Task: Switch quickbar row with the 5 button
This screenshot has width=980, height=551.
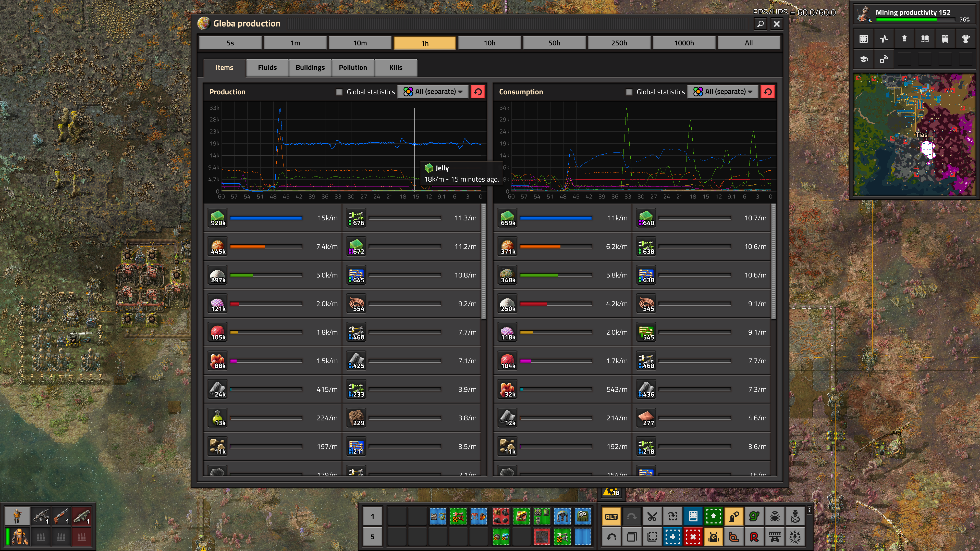Action: coord(372,537)
